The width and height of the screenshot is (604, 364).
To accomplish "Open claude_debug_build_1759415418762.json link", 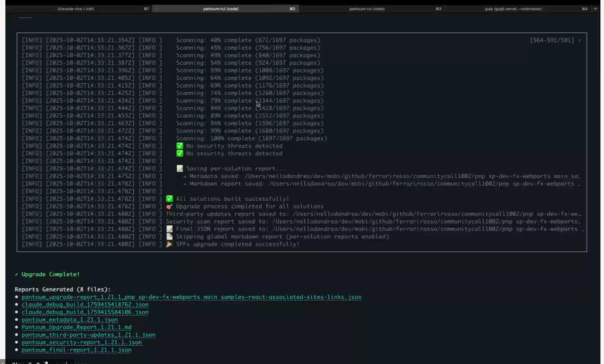I will [85, 305].
